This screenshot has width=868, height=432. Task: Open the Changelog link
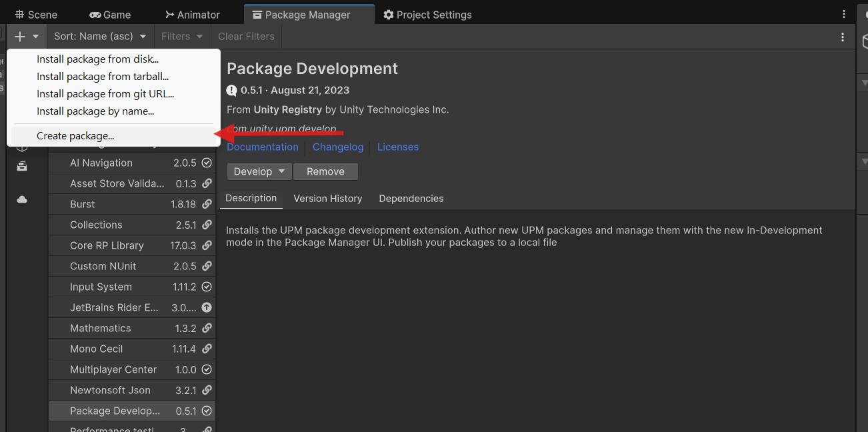click(x=338, y=147)
